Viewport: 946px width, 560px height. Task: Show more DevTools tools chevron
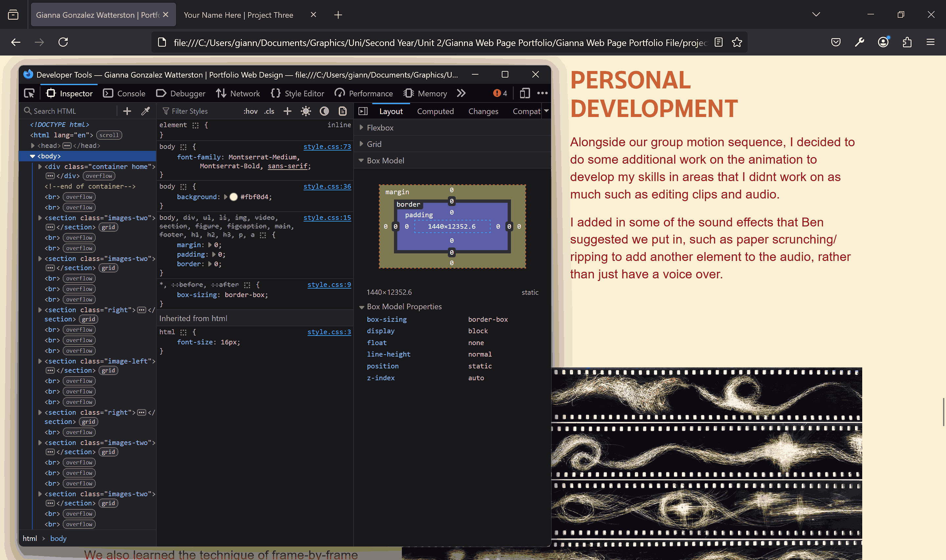(461, 93)
